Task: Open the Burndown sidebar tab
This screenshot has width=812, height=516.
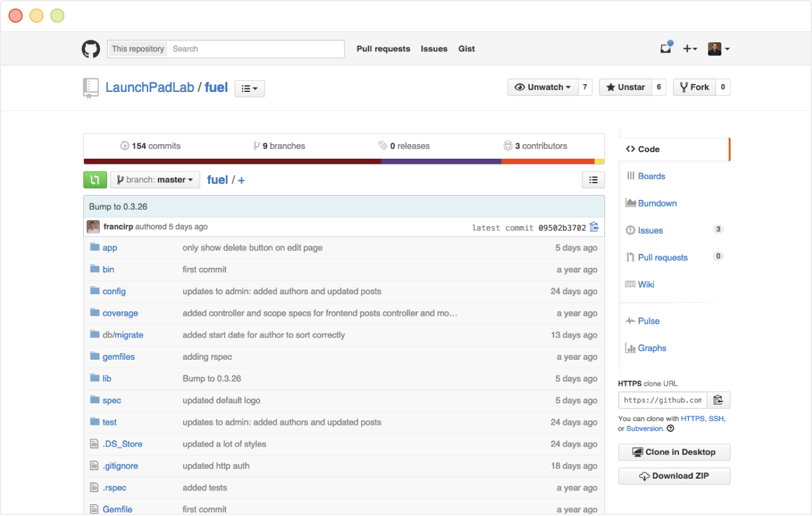Action: (657, 203)
